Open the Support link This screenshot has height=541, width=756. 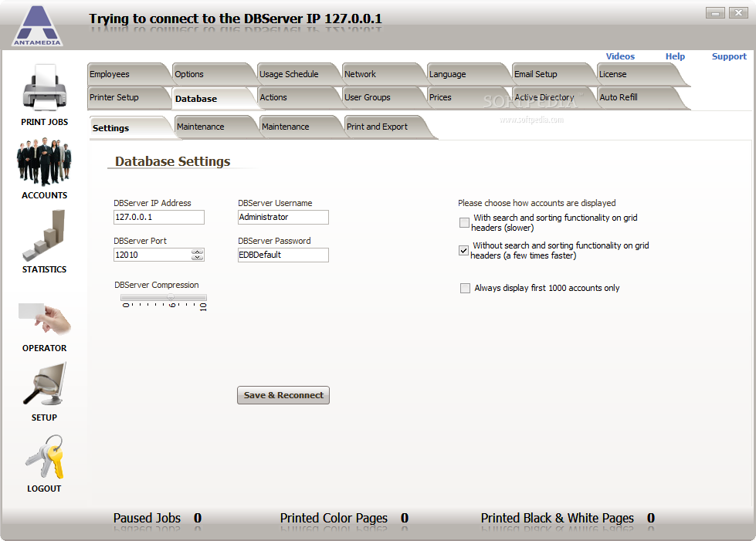[x=729, y=56]
